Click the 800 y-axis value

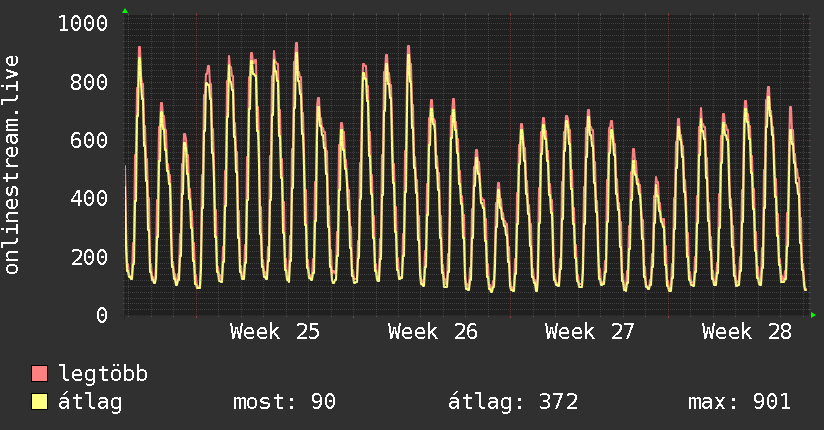click(89, 82)
